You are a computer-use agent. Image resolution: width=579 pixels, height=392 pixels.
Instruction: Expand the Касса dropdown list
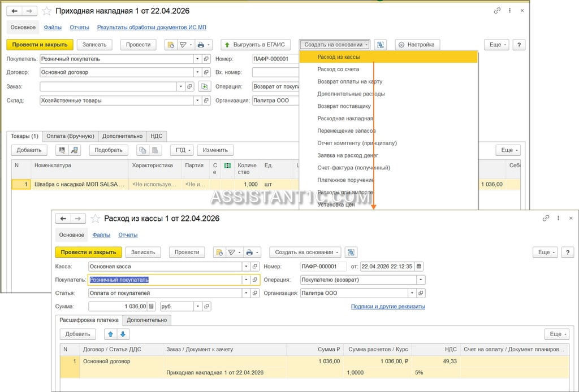point(247,266)
